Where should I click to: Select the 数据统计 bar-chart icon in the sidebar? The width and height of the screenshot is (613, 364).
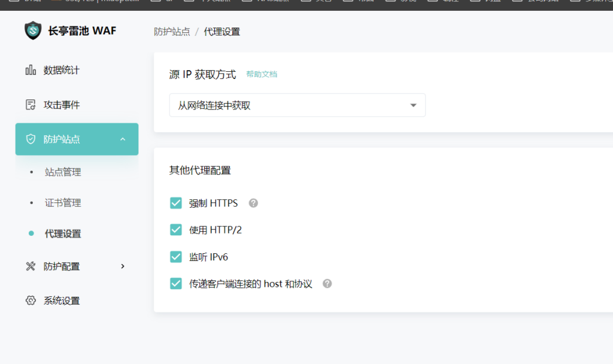[x=31, y=69]
